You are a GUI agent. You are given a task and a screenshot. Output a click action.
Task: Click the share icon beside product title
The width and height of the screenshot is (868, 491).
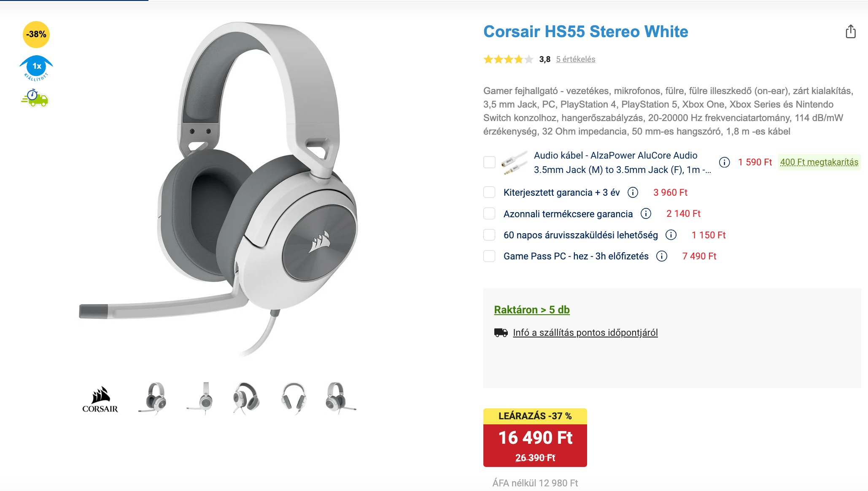[851, 32]
